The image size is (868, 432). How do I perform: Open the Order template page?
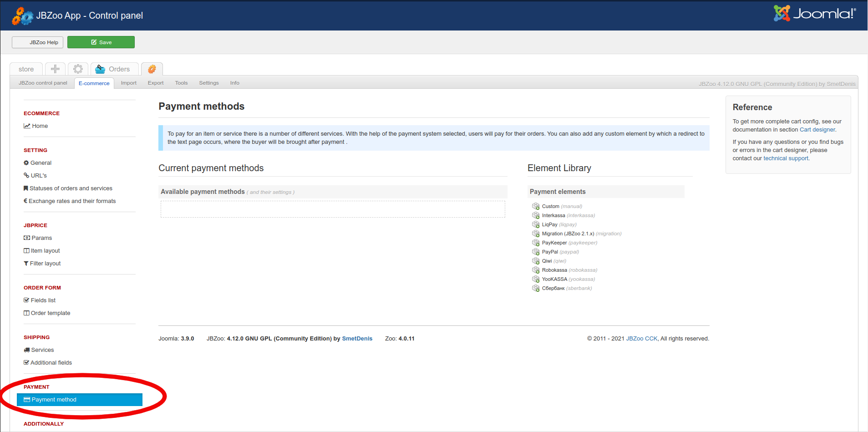click(47, 313)
